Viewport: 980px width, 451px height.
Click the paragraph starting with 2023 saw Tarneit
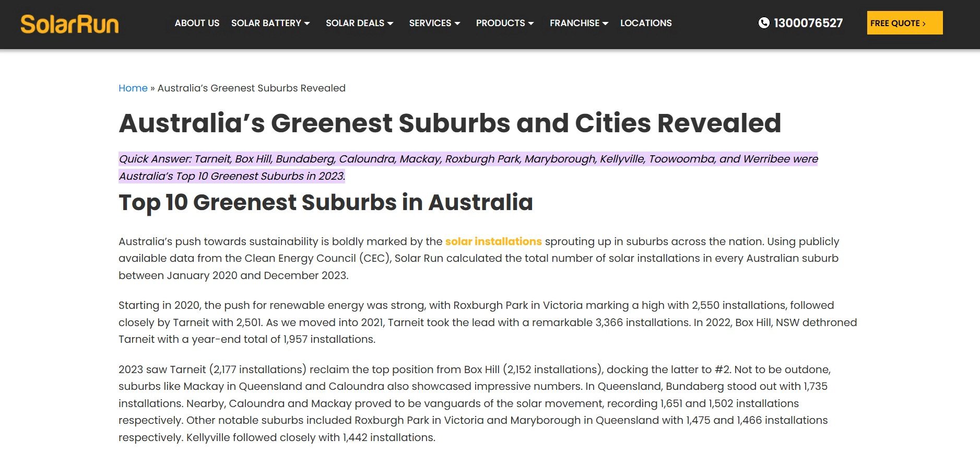click(x=474, y=403)
